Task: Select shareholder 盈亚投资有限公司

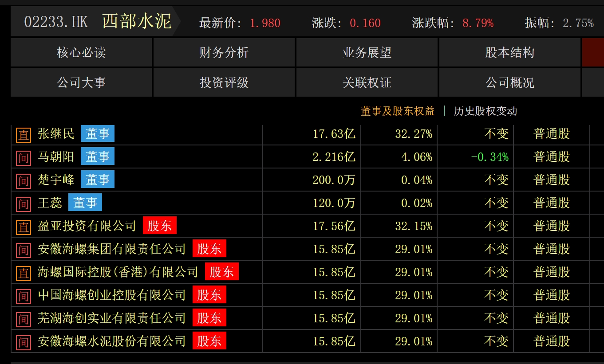Action: coord(87,226)
